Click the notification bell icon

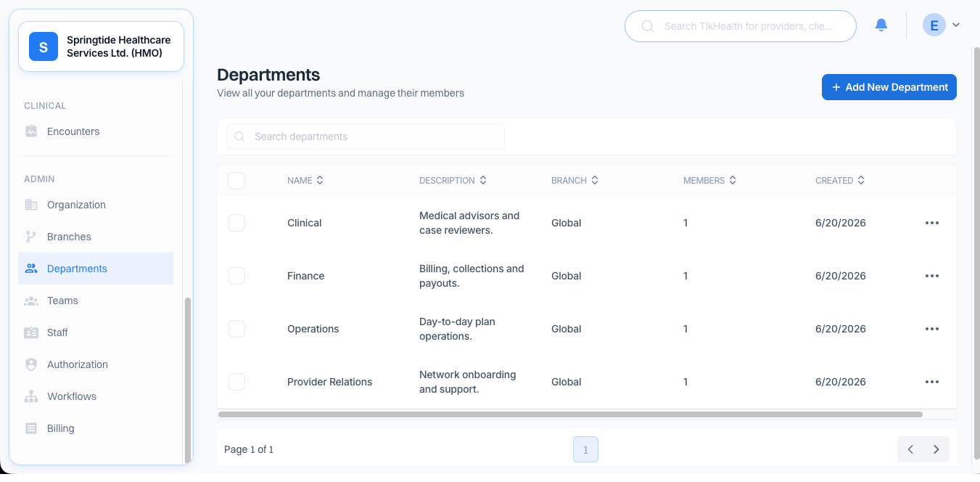click(x=881, y=25)
